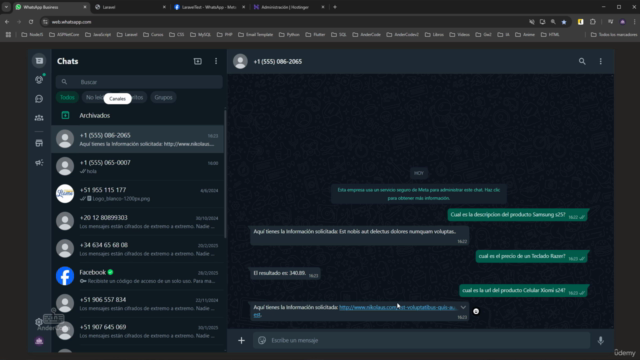The height and width of the screenshot is (360, 640).
Task: Open the Flutter bookmark folder
Action: pos(315,35)
